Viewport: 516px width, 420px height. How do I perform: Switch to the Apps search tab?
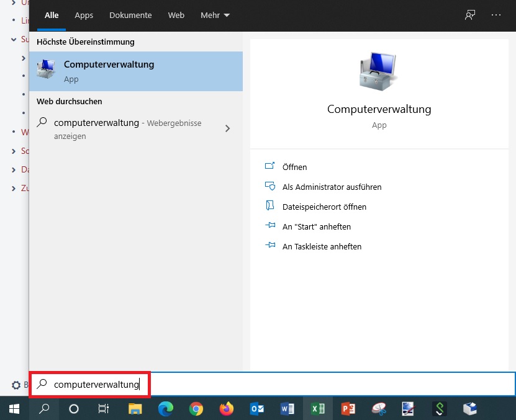tap(84, 15)
